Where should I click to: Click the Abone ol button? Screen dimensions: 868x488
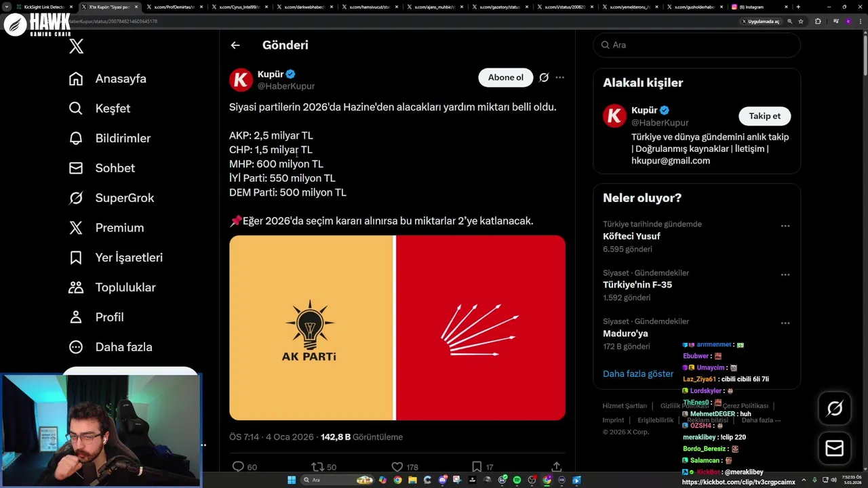point(506,77)
